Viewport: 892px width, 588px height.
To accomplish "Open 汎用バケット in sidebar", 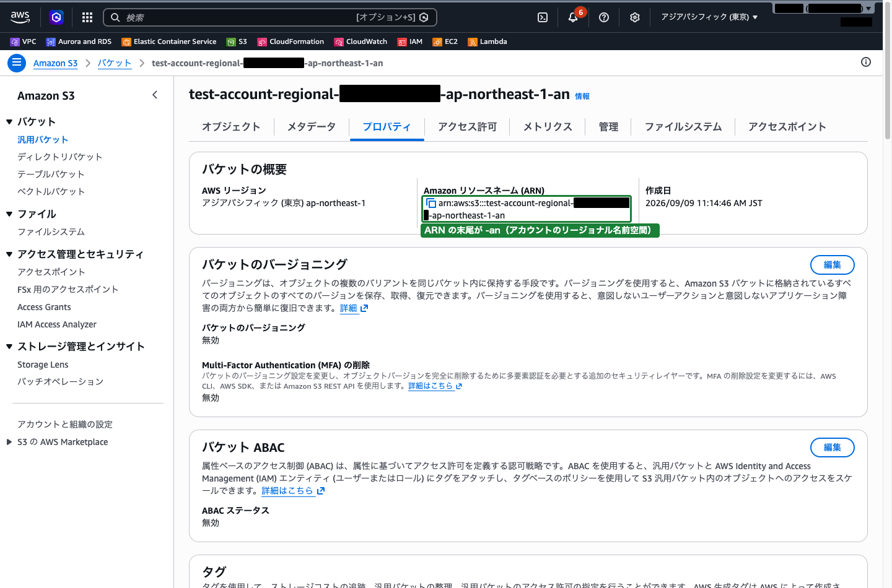I will (43, 140).
